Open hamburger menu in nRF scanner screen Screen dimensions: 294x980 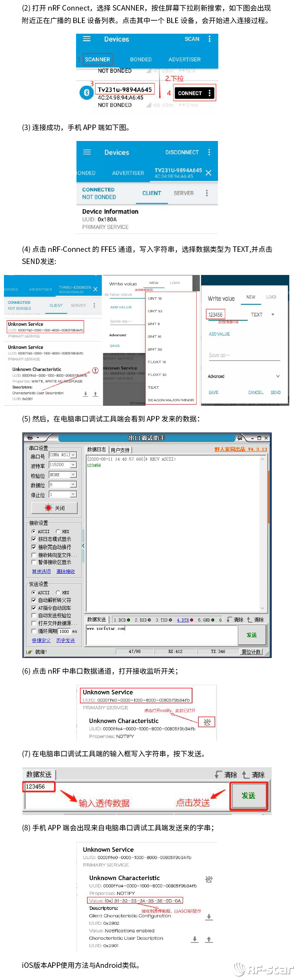click(x=87, y=39)
